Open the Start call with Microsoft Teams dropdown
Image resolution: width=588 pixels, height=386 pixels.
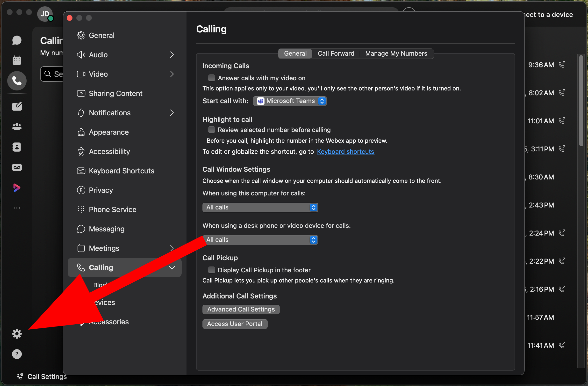[290, 101]
